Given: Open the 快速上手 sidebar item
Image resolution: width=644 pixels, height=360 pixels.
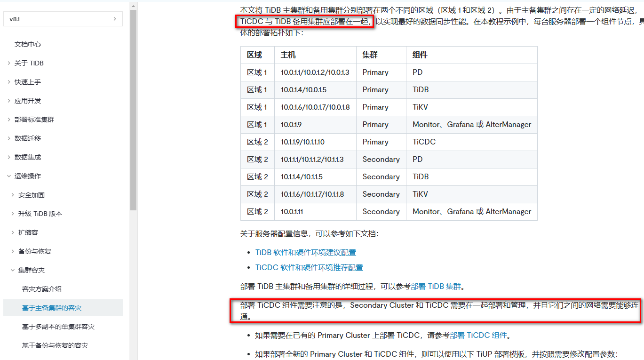Looking at the screenshot, I should click(28, 82).
